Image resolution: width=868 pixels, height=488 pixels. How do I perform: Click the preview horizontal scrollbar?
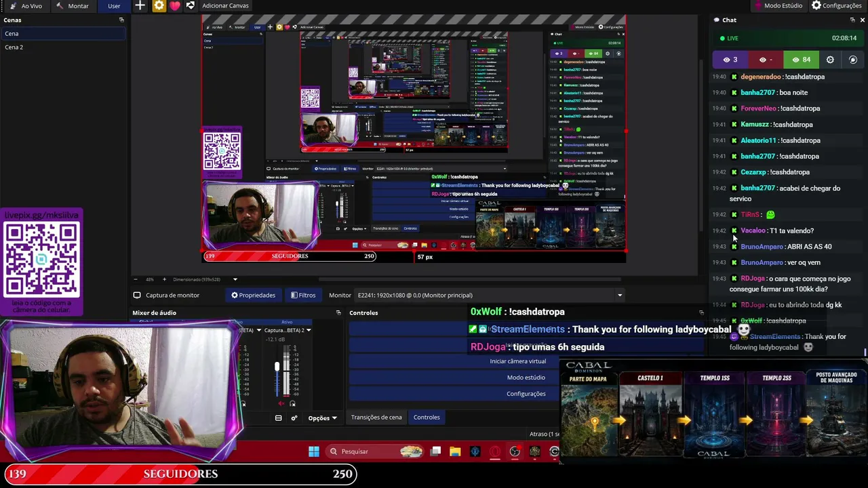pos(471,279)
